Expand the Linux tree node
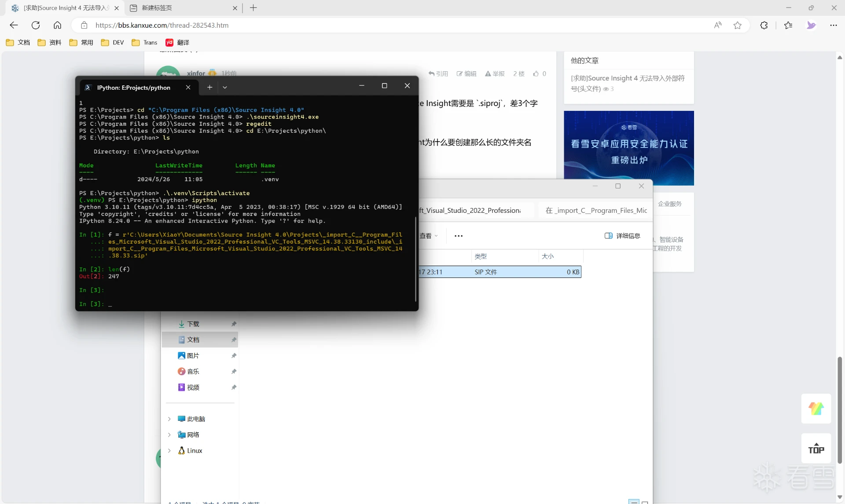The image size is (845, 504). [x=169, y=450]
